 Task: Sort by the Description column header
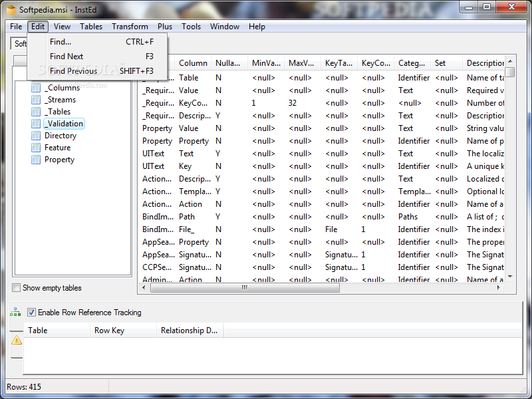pos(484,63)
